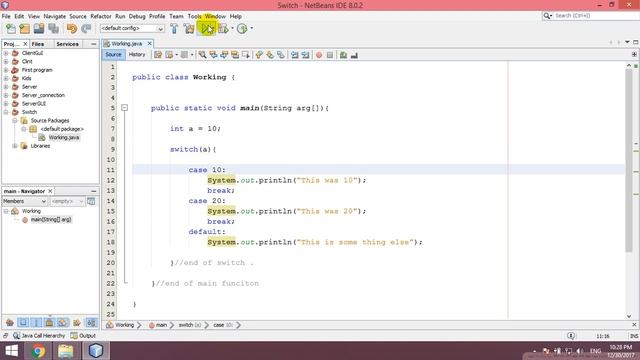This screenshot has width=640, height=360.
Task: Click the Save All toolbar icon
Action: (x=53, y=29)
